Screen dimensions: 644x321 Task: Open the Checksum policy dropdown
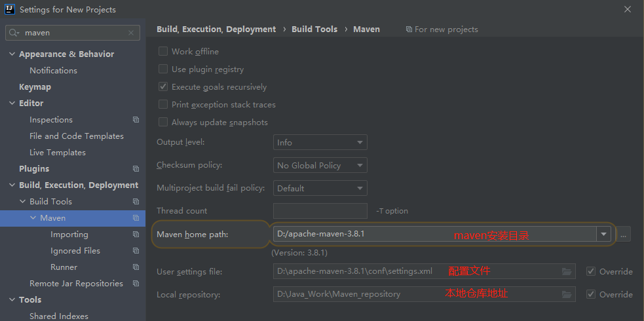[320, 166]
